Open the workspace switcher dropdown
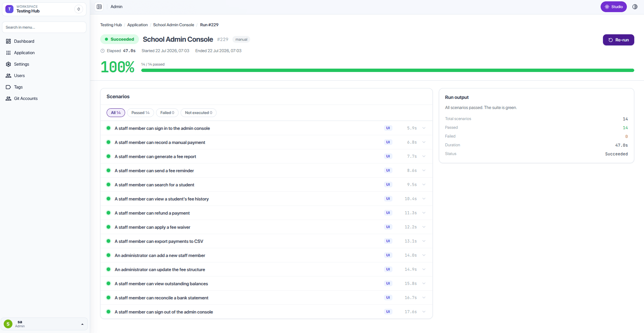644x333 pixels. (x=79, y=9)
